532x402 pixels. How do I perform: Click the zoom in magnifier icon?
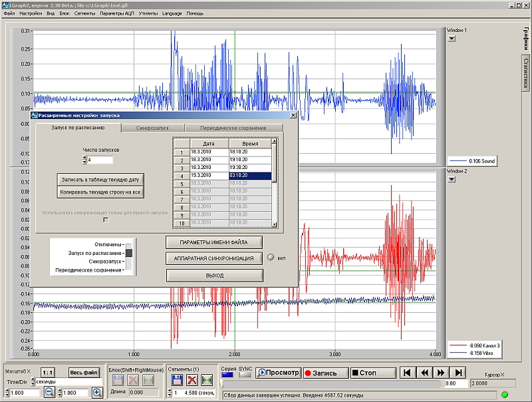tap(97, 393)
